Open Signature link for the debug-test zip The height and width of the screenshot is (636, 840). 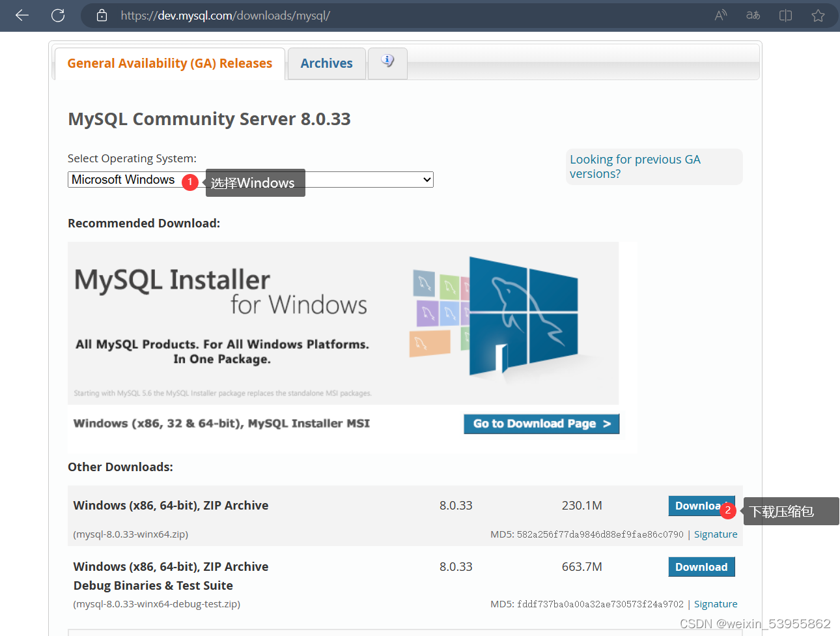716,604
